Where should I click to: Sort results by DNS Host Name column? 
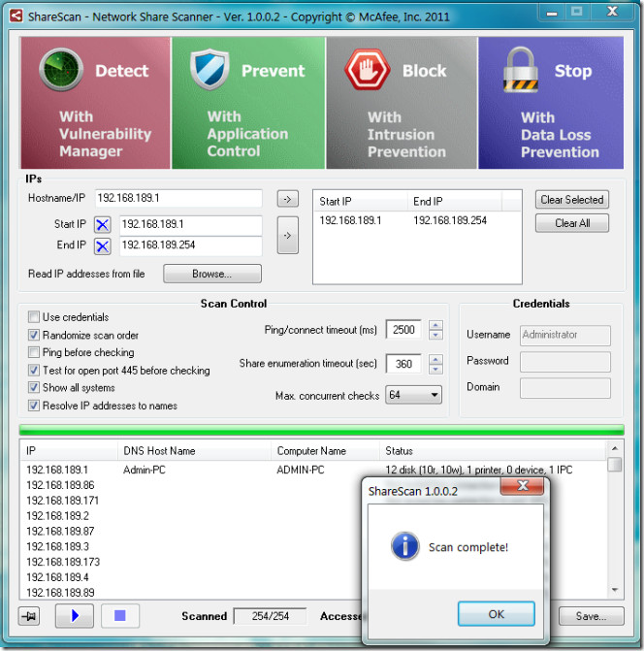click(x=194, y=451)
